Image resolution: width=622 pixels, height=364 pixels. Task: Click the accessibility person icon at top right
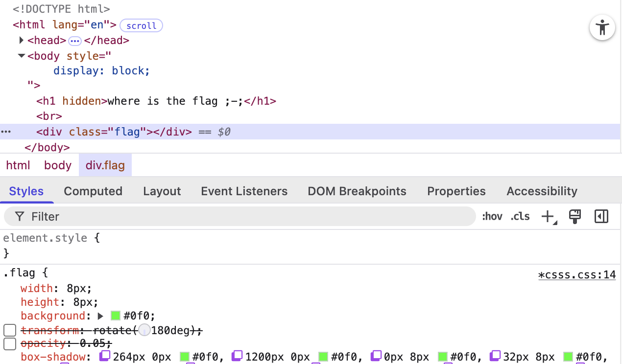602,27
